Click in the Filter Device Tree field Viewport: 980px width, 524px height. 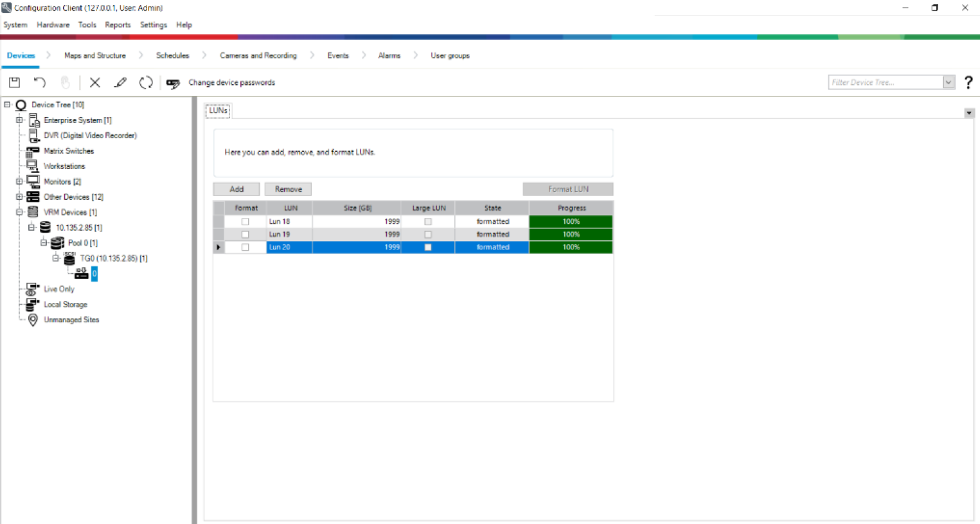tap(885, 82)
